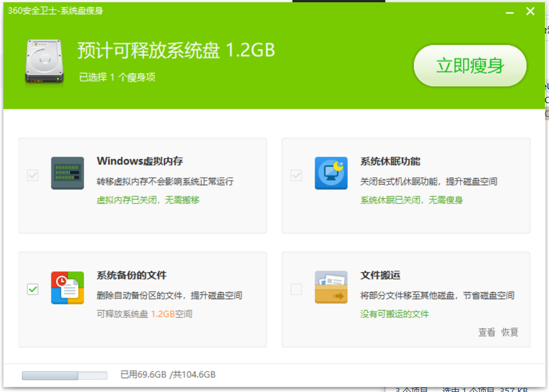Click 恢复 to restore moved files
549x392 pixels.
[510, 333]
